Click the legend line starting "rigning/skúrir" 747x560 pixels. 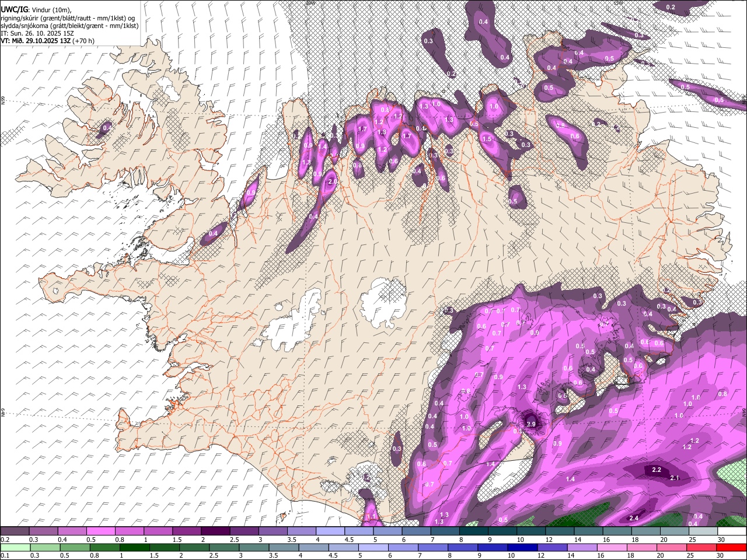tap(69, 17)
